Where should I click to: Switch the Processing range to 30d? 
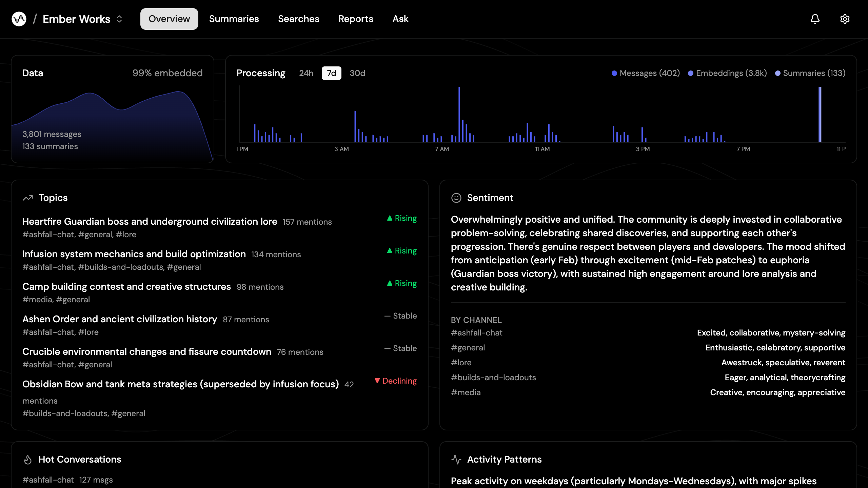coord(357,73)
